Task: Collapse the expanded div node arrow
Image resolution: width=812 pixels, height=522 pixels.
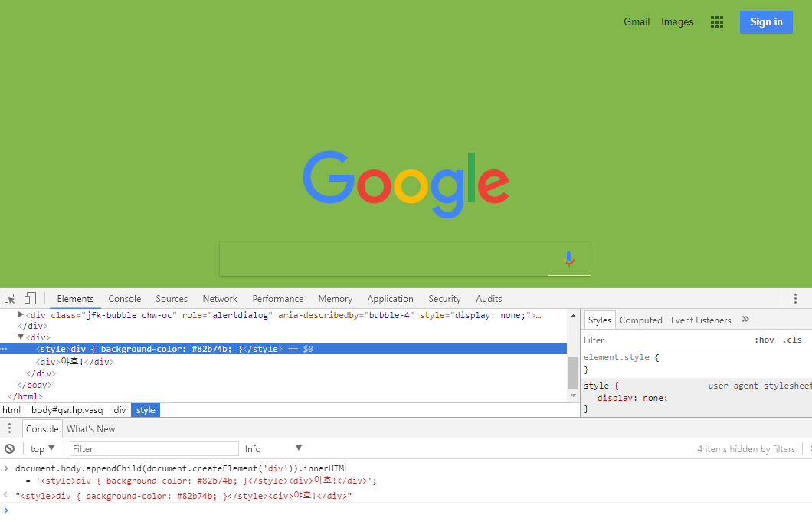Action: click(21, 337)
